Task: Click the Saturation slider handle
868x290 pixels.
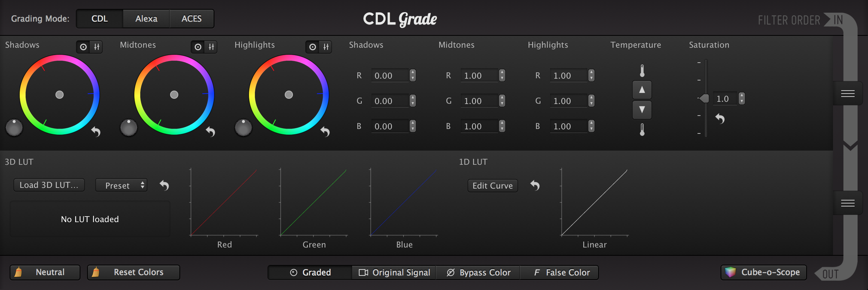Action: [x=704, y=98]
